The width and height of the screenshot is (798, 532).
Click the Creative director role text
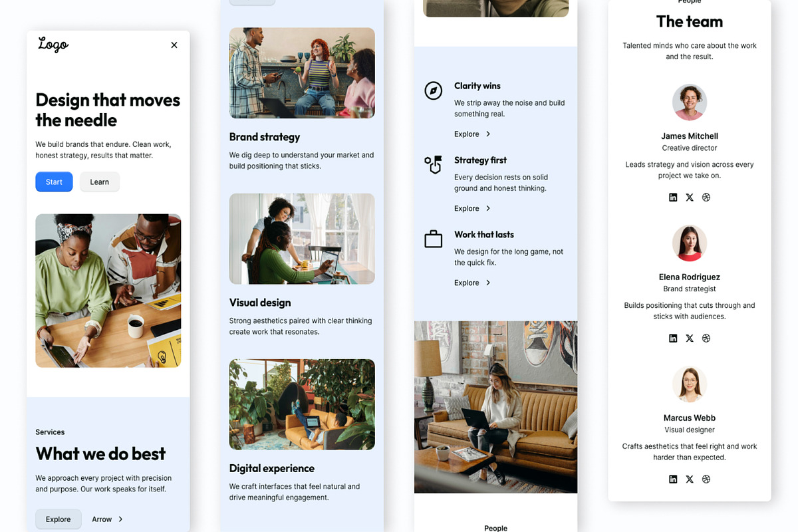click(x=690, y=148)
